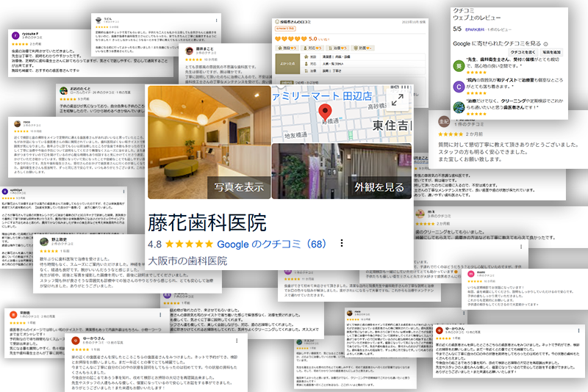
Task: Select the 効果 rating tag
Action: (x=362, y=48)
